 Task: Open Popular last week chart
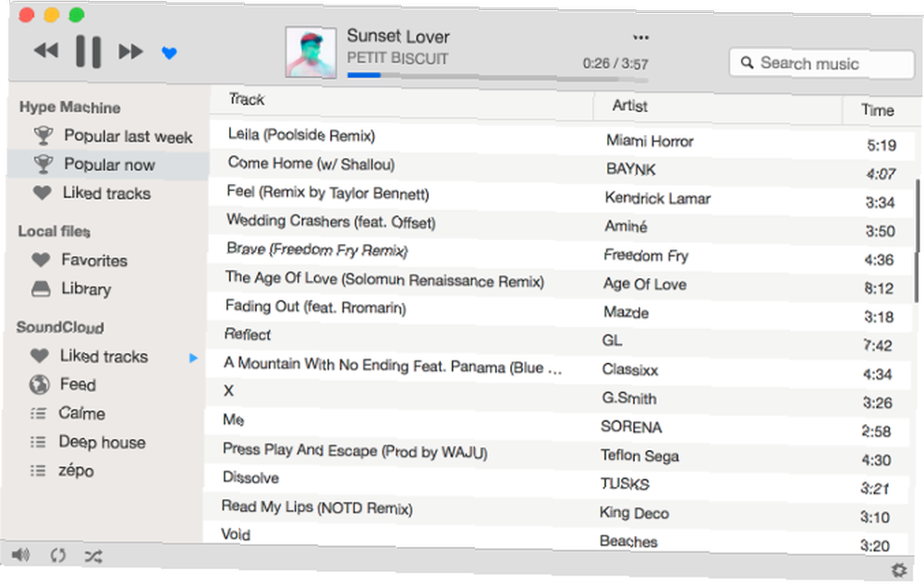click(128, 136)
